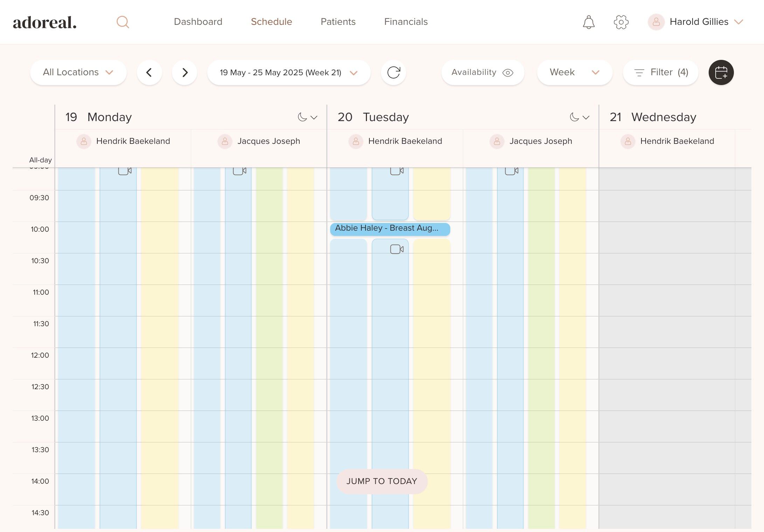Click video icon in Tuesday 10:00 slot
This screenshot has height=532, width=764.
[x=397, y=249]
